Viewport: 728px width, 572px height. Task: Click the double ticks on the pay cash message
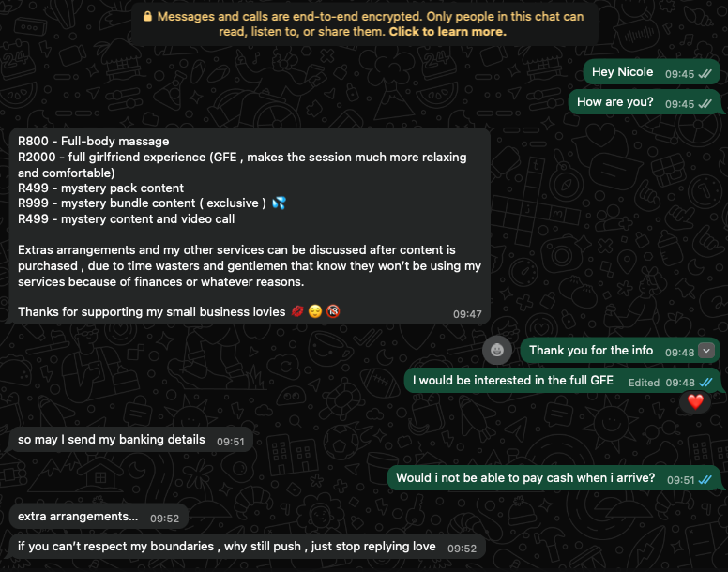(705, 480)
